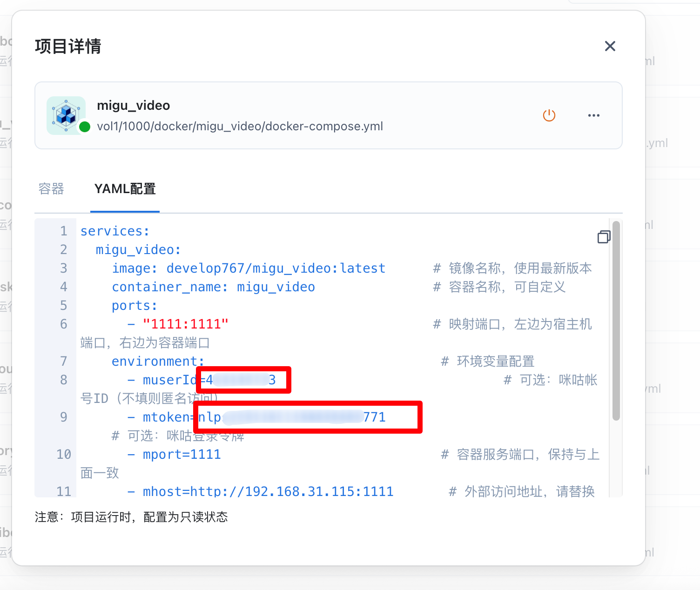
Task: Click the "1111:1111" port mapping string
Action: coord(185,324)
